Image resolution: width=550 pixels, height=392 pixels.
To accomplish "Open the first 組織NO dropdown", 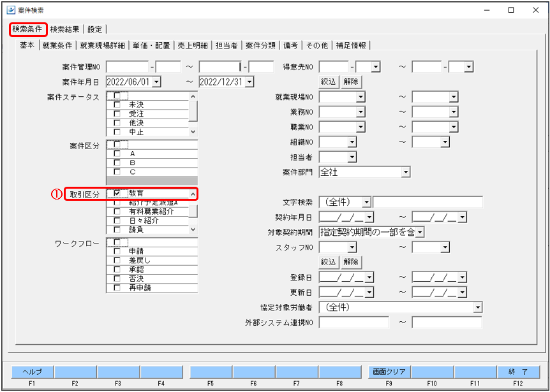I will (352, 141).
